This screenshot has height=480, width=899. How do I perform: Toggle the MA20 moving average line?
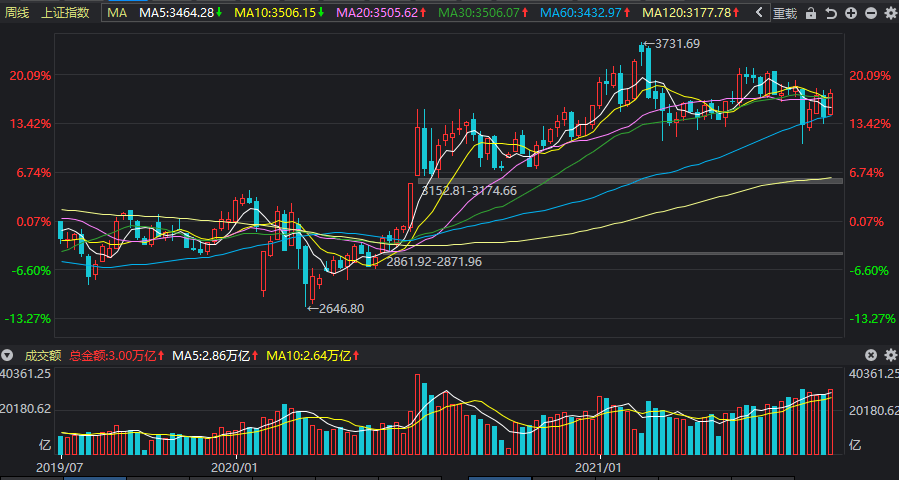coord(381,13)
